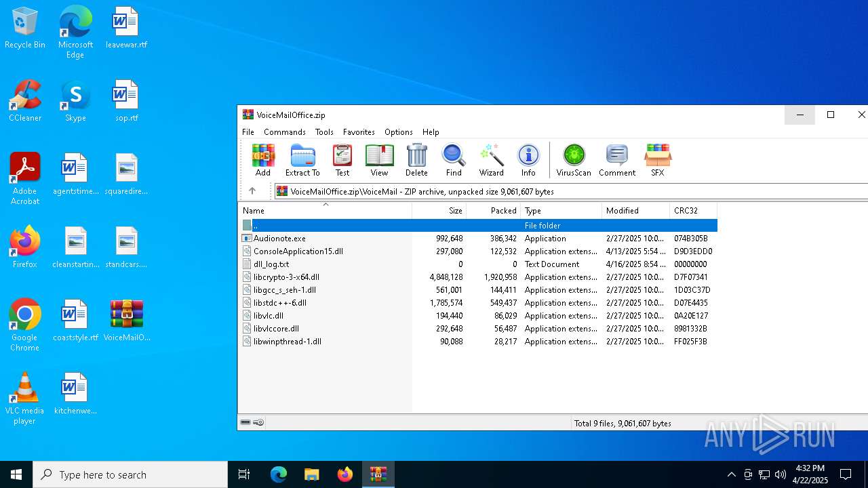The height and width of the screenshot is (488, 868).
Task: Select the libvlc.dll file
Action: click(478, 316)
